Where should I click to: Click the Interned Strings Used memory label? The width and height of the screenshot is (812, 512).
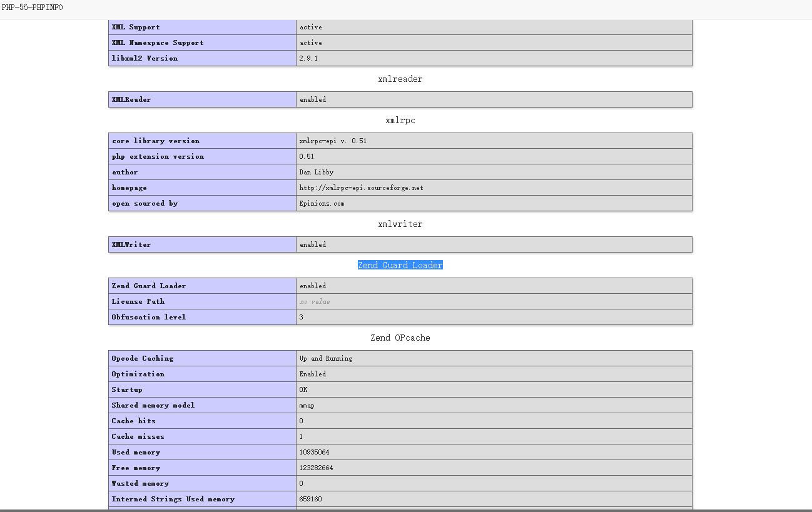[x=173, y=499]
